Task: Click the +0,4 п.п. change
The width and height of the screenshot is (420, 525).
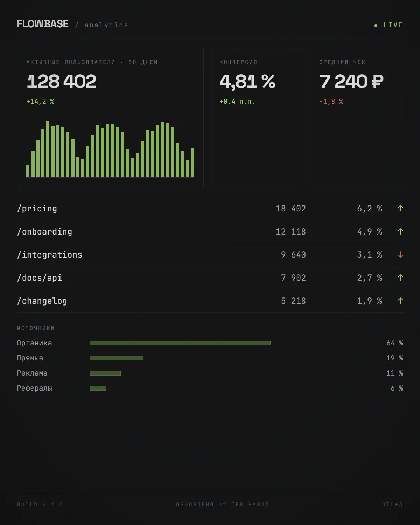Action: click(237, 101)
